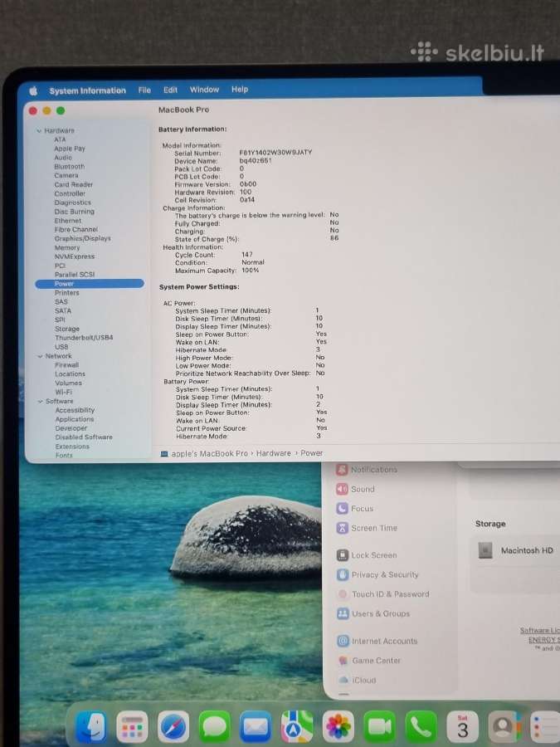Select the highlighted Power item

click(x=90, y=284)
